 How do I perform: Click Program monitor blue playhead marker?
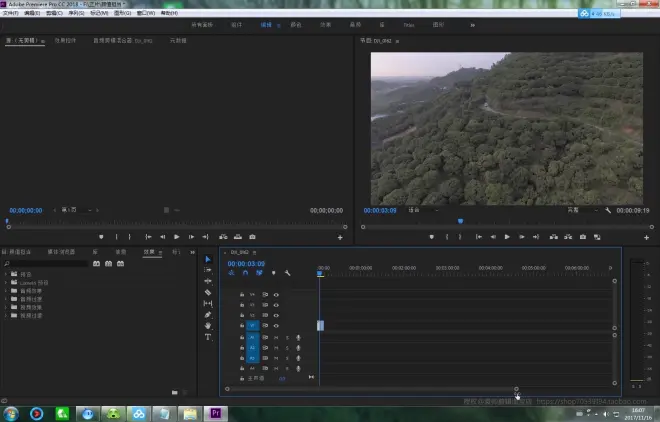pos(460,221)
